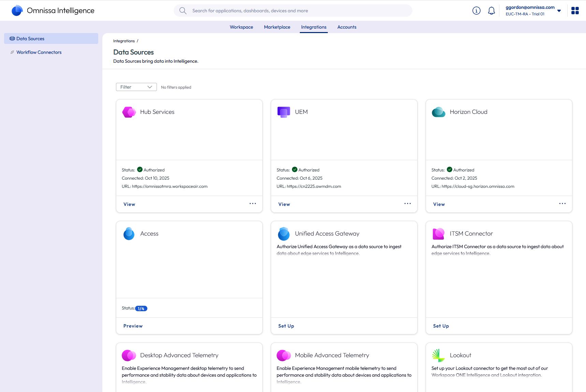Click the Integrations breadcrumb link
The height and width of the screenshot is (392, 586).
124,41
